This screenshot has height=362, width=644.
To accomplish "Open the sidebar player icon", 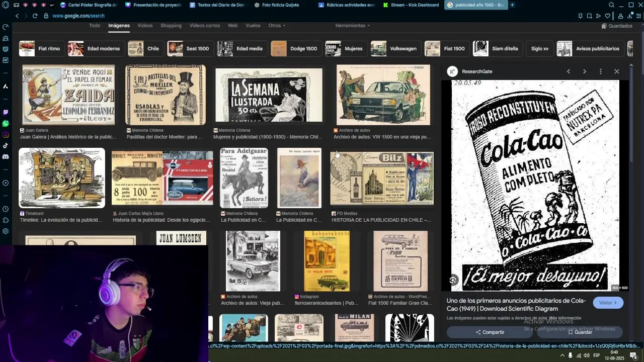I will (x=5, y=183).
